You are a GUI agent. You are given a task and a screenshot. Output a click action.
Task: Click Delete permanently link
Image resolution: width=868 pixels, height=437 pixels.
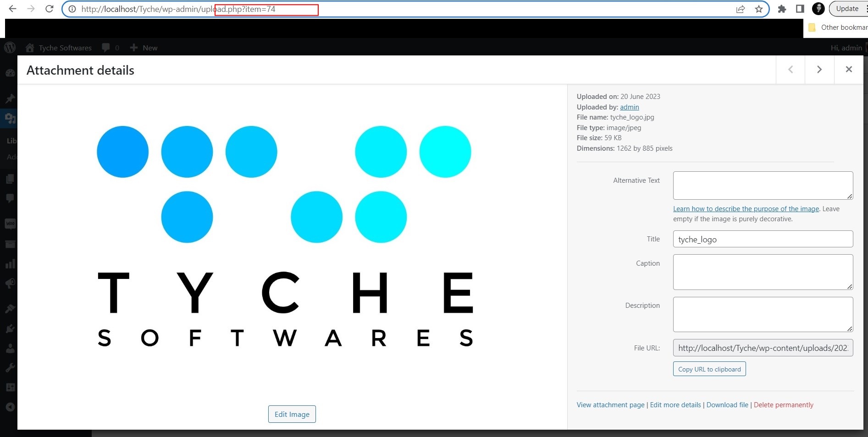[x=784, y=405]
